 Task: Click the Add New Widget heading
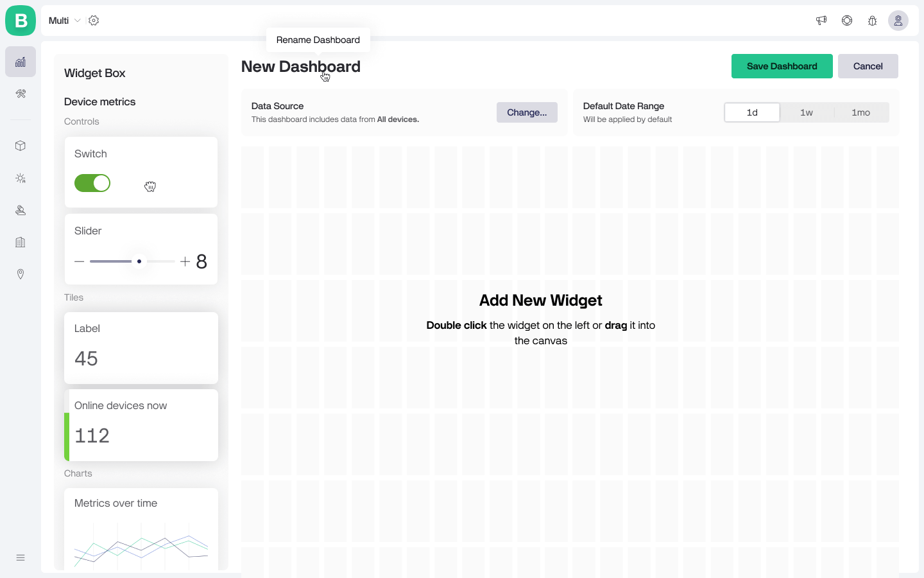point(541,301)
